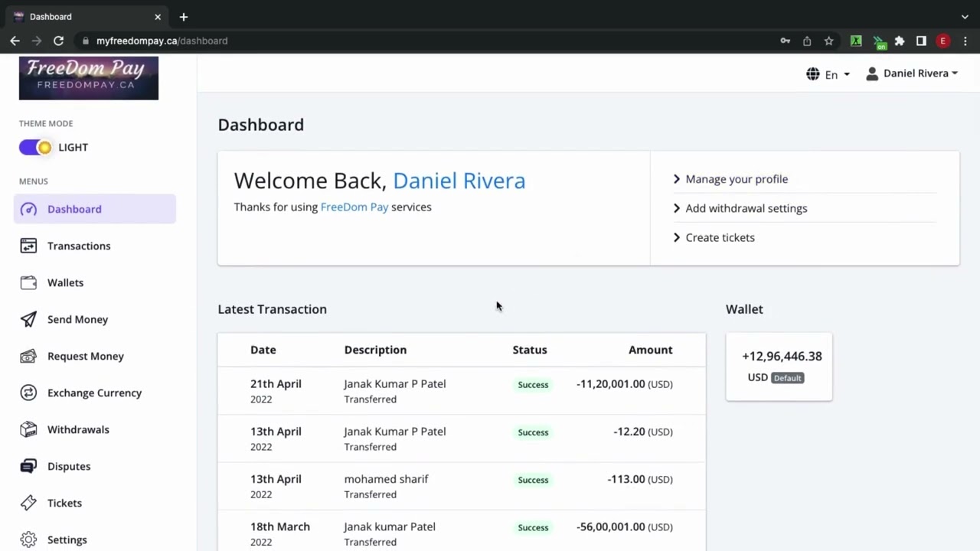Bookmark this page with the star icon
This screenshot has height=551, width=980.
click(x=828, y=41)
